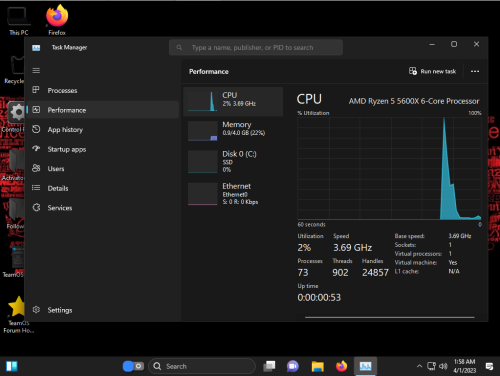Screen dimensions: 500x376
Task: Click the Task Manager title bar icon
Action: coord(36,48)
